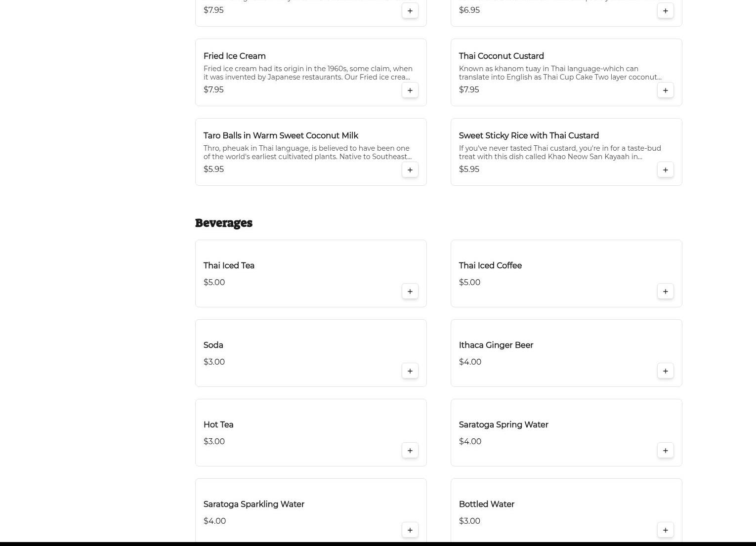The height and width of the screenshot is (546, 756).
Task: Add Fried Ice Cream to order
Action: pos(410,90)
